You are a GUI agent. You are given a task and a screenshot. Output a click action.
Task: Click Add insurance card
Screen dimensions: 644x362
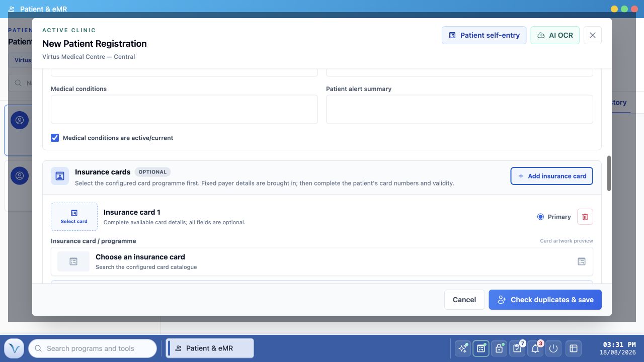(552, 176)
